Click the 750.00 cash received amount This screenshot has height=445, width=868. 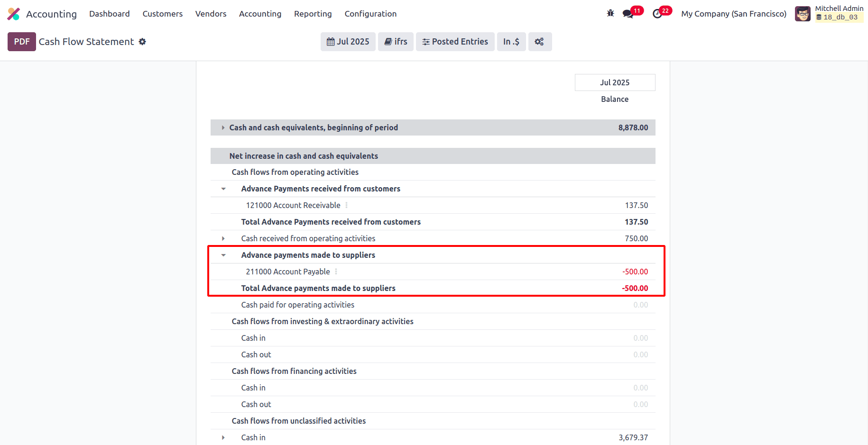[637, 238]
